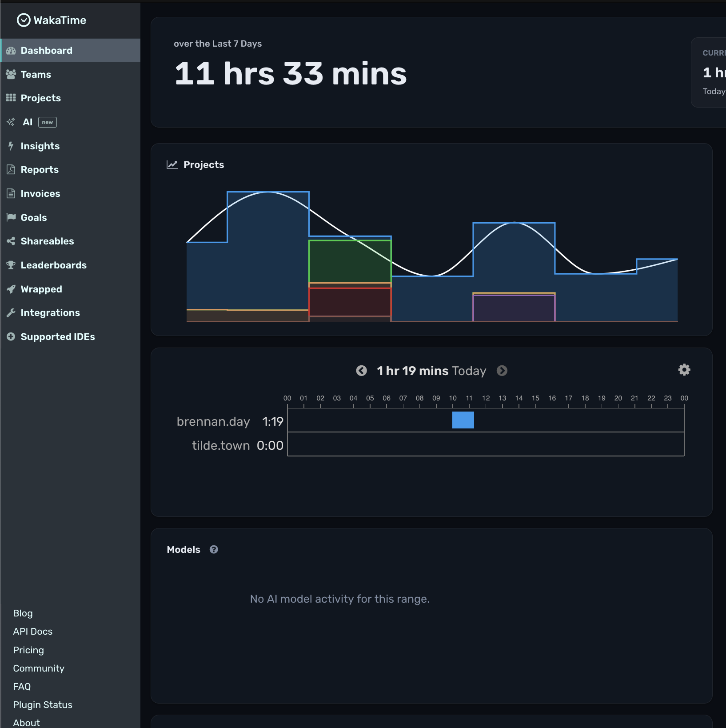Click the 0:00 duration for tilde.town
This screenshot has width=726, height=728.
[x=270, y=445]
